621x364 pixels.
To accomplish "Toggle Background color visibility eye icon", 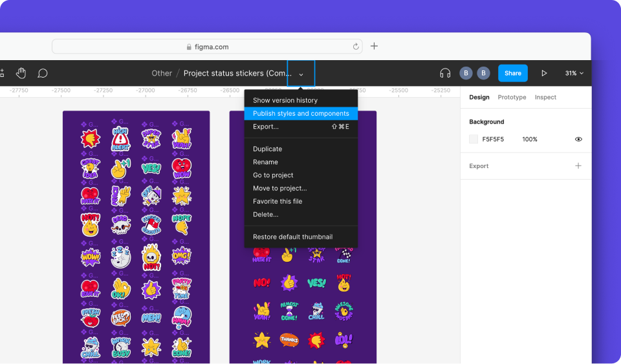I will coord(578,139).
